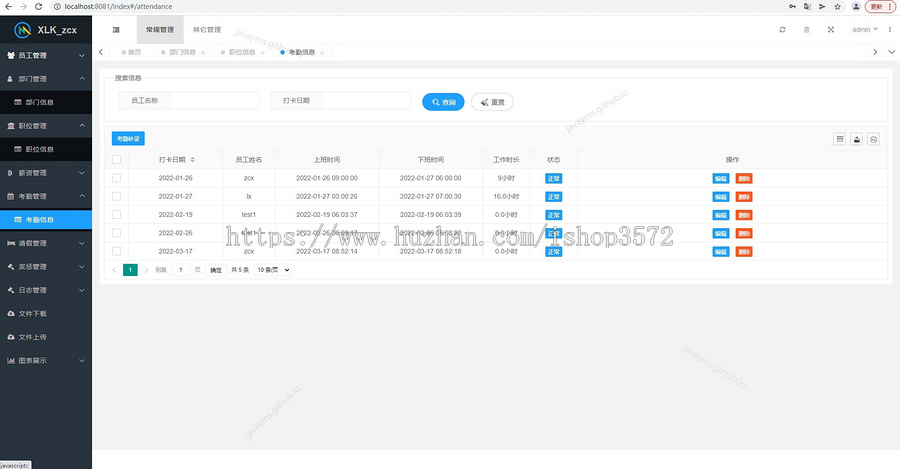The width and height of the screenshot is (900, 469).
Task: Close the 考勤信息 tab
Action: click(x=323, y=53)
